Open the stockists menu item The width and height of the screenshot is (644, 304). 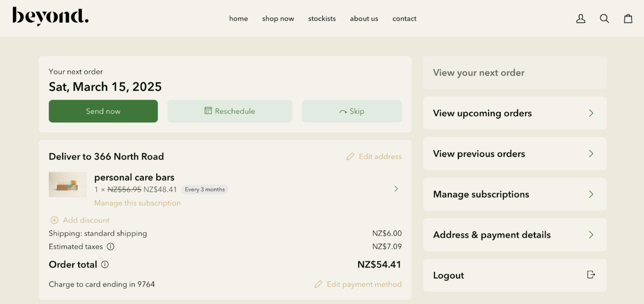pos(322,19)
